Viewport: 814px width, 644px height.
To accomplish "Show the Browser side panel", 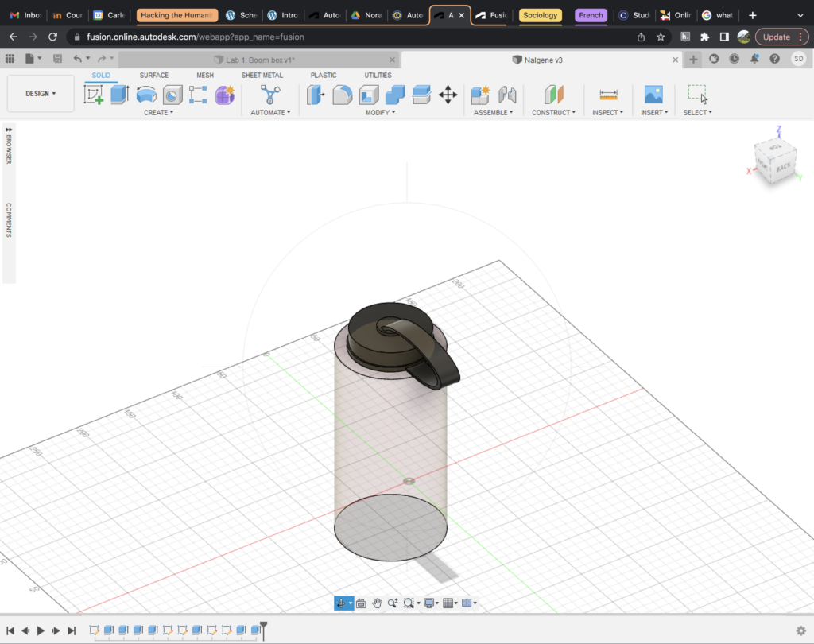I will (9, 149).
